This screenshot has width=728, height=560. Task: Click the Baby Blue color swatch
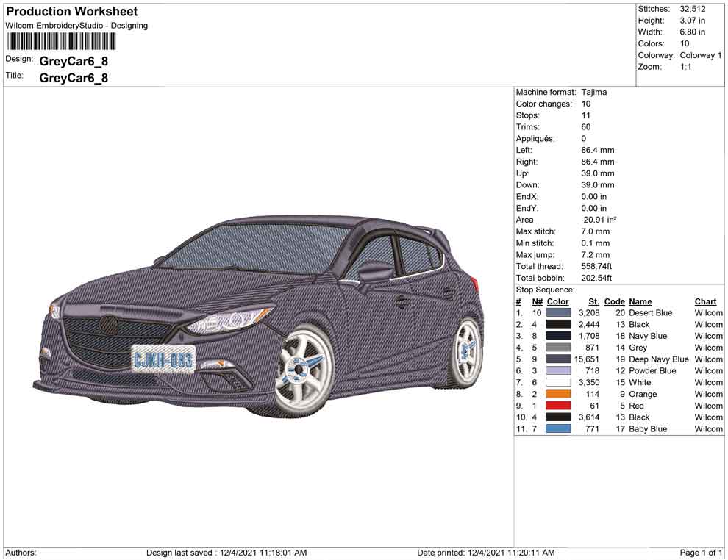558,428
